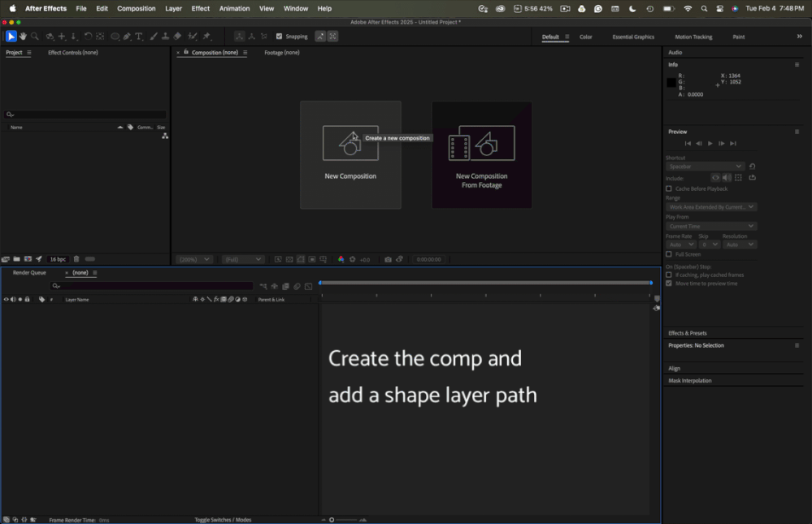Check the Full Screen option
Screen dimensions: 812x524
[x=669, y=254]
